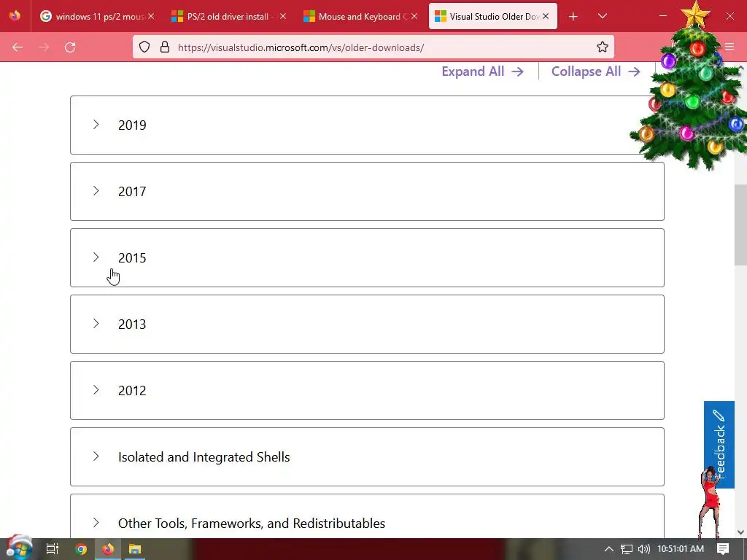This screenshot has height=560, width=747.
Task: Click Isolated and Integrated Shells label
Action: 204,457
